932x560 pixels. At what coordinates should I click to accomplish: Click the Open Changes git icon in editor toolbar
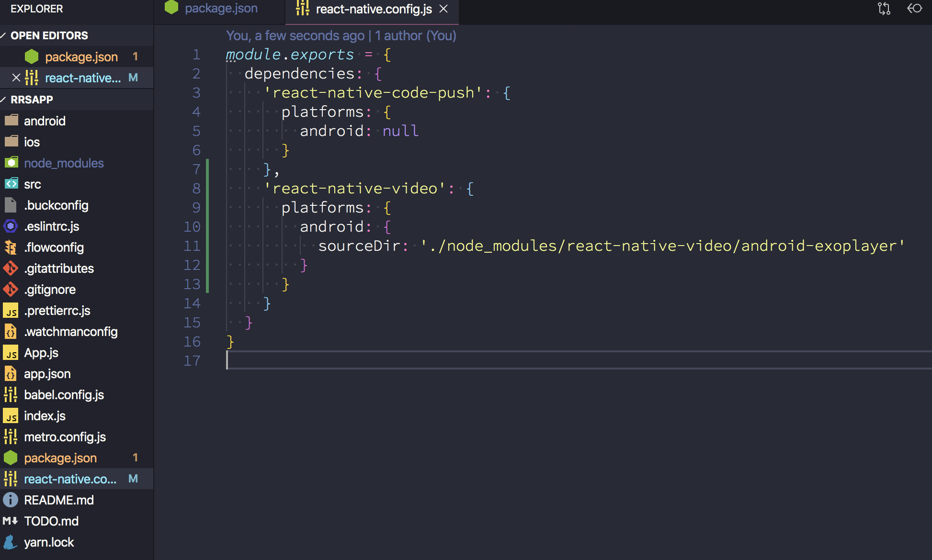884,8
